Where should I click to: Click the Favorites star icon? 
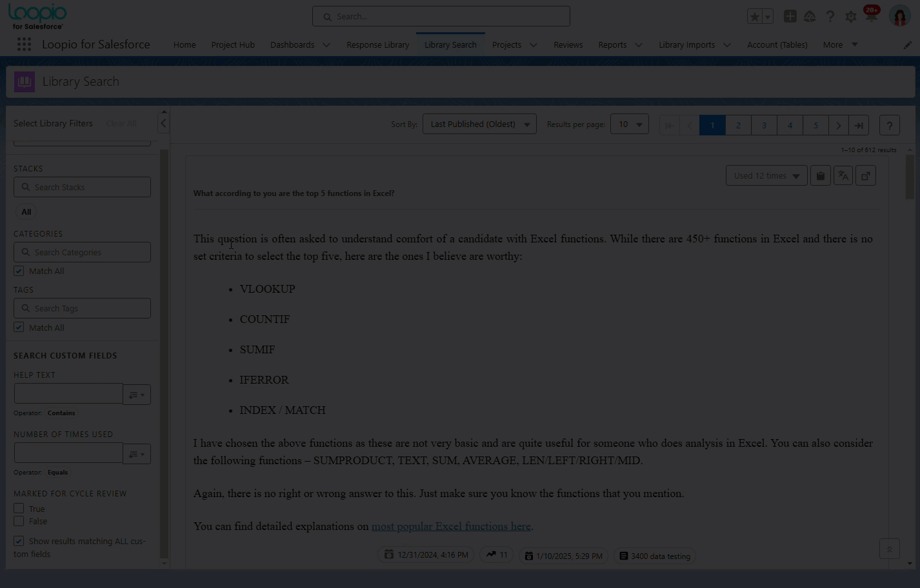point(754,17)
